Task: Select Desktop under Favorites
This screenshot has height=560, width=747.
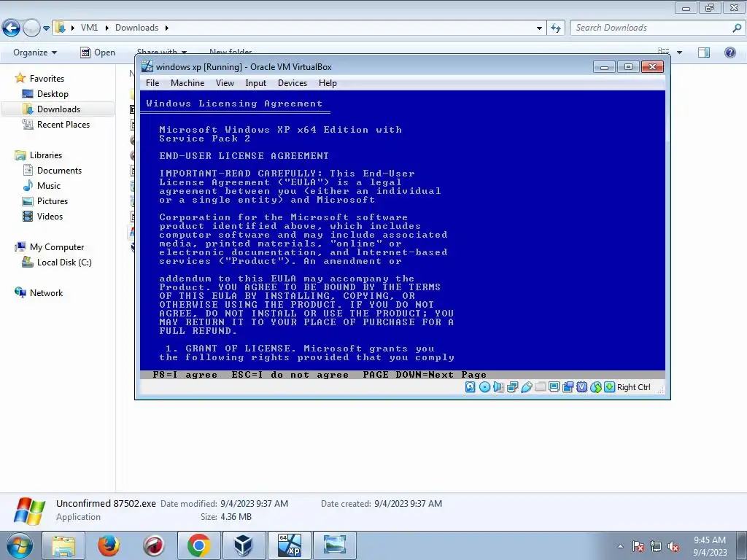Action: pos(53,94)
